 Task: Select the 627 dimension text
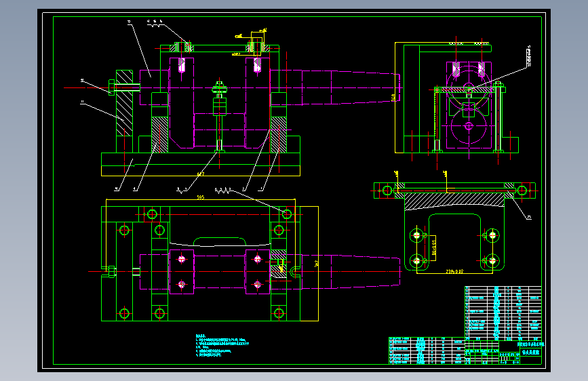point(201,174)
